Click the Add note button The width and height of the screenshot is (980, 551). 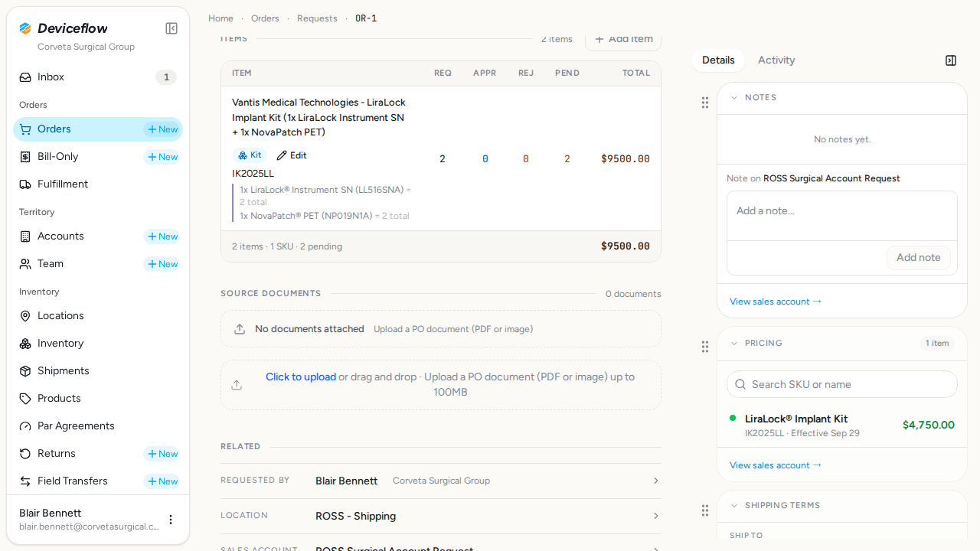(x=919, y=258)
